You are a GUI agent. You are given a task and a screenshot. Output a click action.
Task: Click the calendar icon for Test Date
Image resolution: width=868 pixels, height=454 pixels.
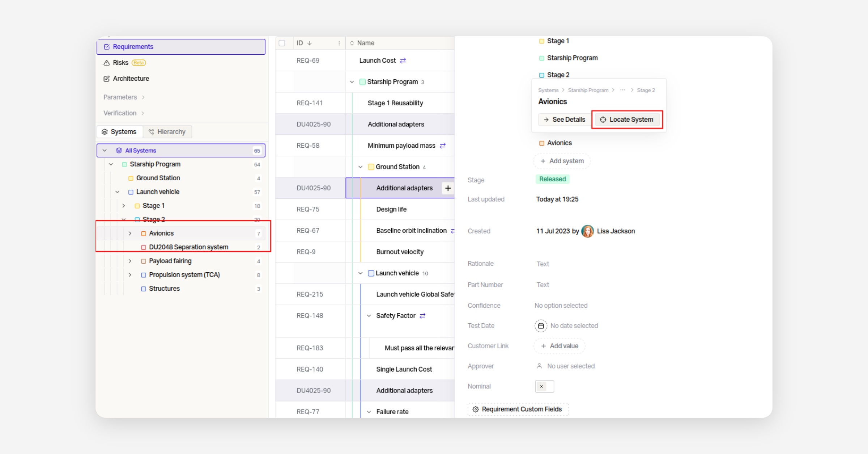(541, 326)
